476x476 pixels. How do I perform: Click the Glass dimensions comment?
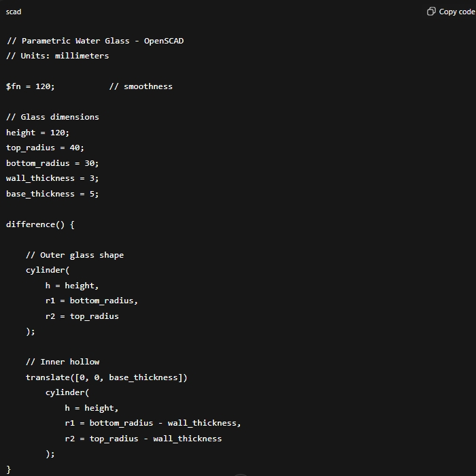52,117
